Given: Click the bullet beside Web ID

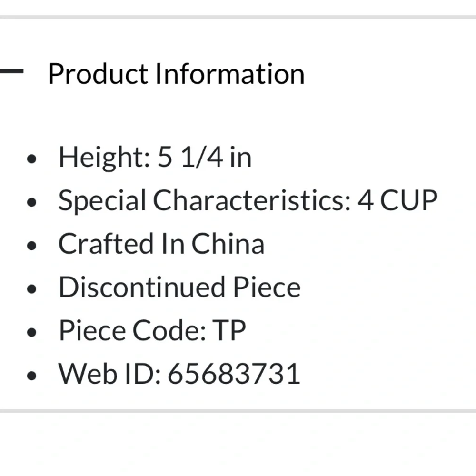Looking at the screenshot, I should [31, 376].
